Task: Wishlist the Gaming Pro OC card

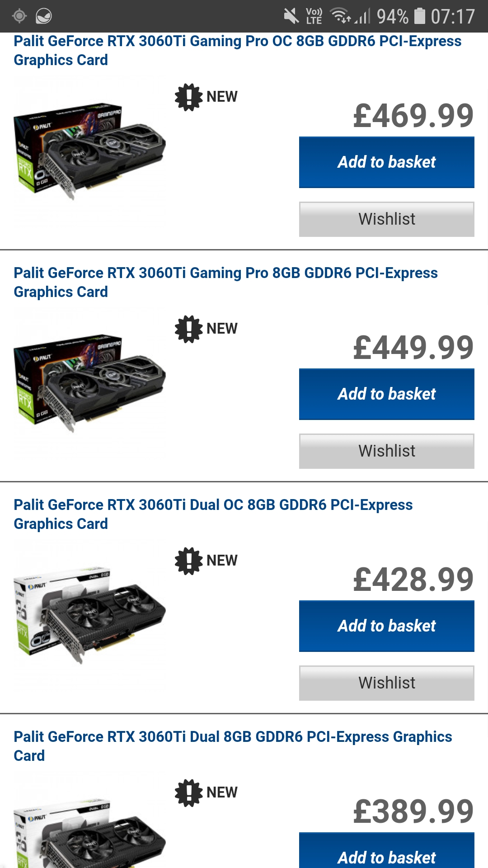Action: pyautogui.click(x=387, y=219)
